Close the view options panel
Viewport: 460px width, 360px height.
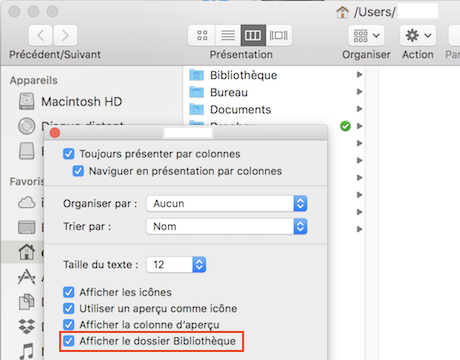pyautogui.click(x=55, y=133)
